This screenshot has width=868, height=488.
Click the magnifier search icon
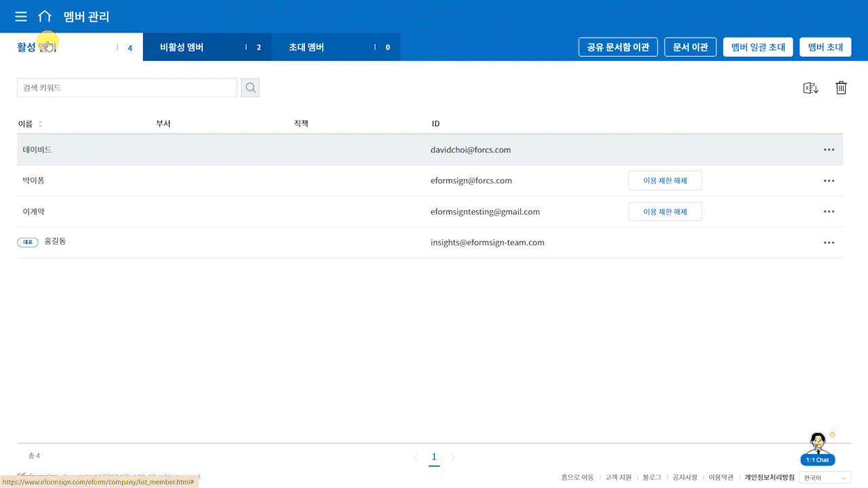(250, 87)
